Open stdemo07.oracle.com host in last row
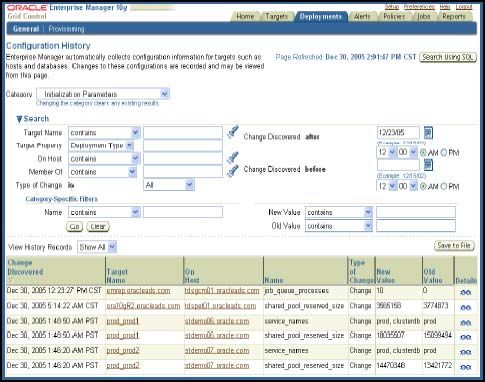The height and width of the screenshot is (382, 485). tap(217, 365)
